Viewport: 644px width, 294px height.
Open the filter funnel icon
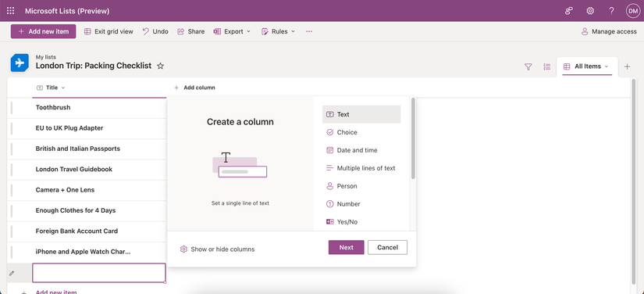pyautogui.click(x=528, y=66)
